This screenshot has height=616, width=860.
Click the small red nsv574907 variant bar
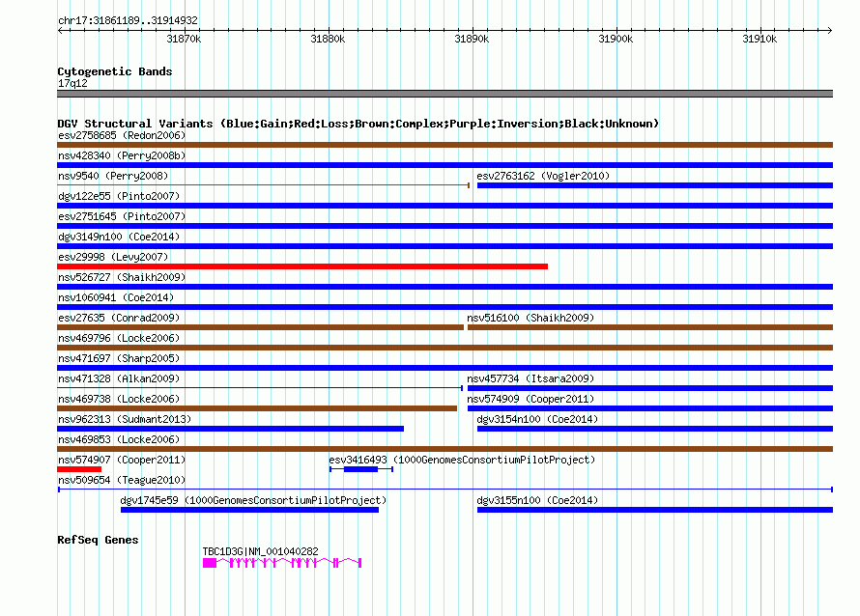click(79, 469)
